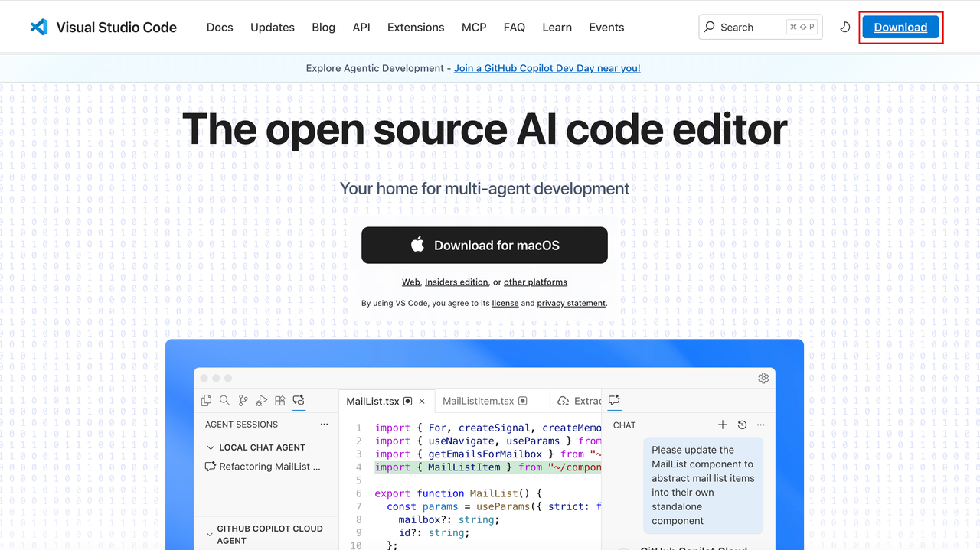The width and height of the screenshot is (980, 550).
Task: Click the Download button in the header
Action: point(900,27)
